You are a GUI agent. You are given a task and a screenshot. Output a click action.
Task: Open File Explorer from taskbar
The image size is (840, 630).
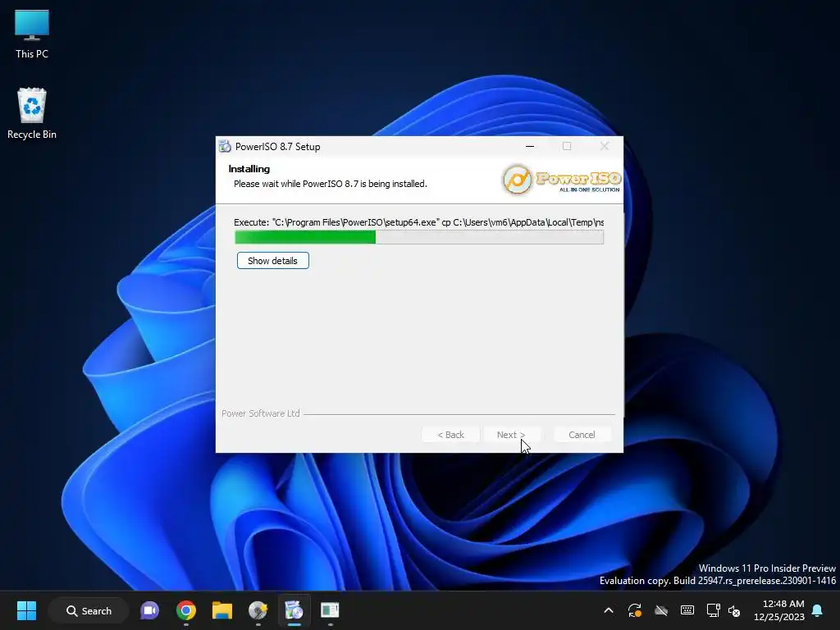[x=221, y=610]
